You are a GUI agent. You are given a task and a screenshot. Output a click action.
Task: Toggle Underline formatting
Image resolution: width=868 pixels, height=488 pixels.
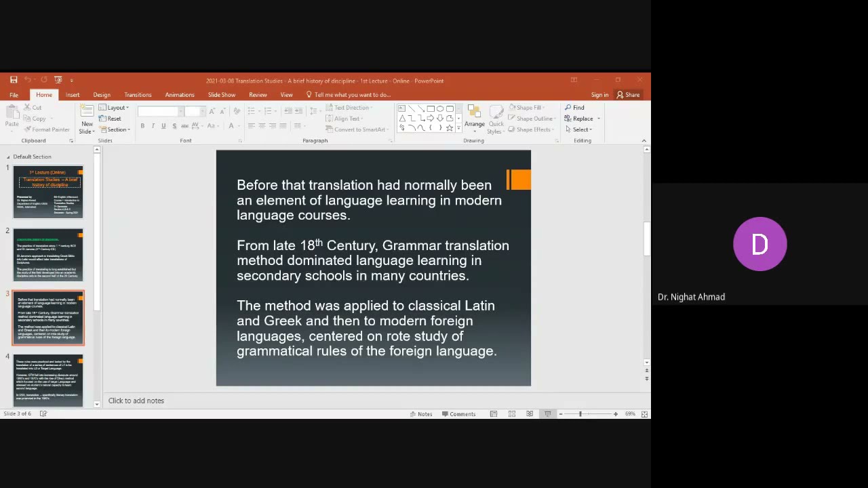click(163, 126)
